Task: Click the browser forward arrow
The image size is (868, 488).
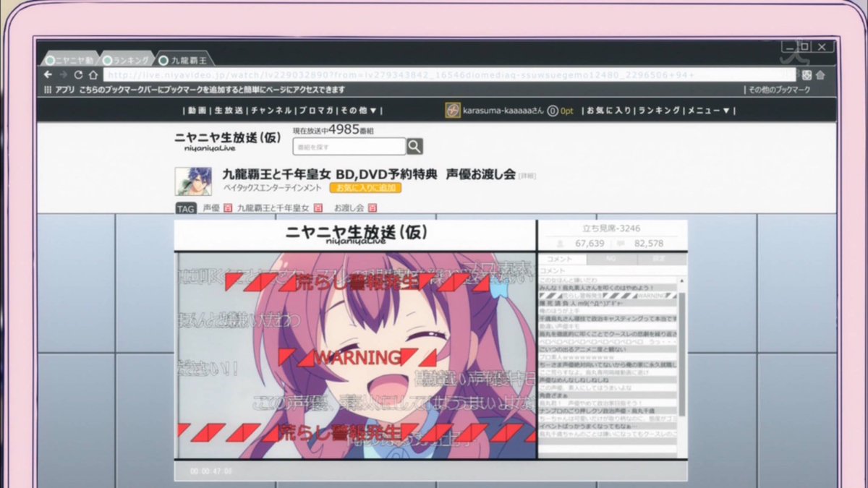Action: (x=63, y=75)
